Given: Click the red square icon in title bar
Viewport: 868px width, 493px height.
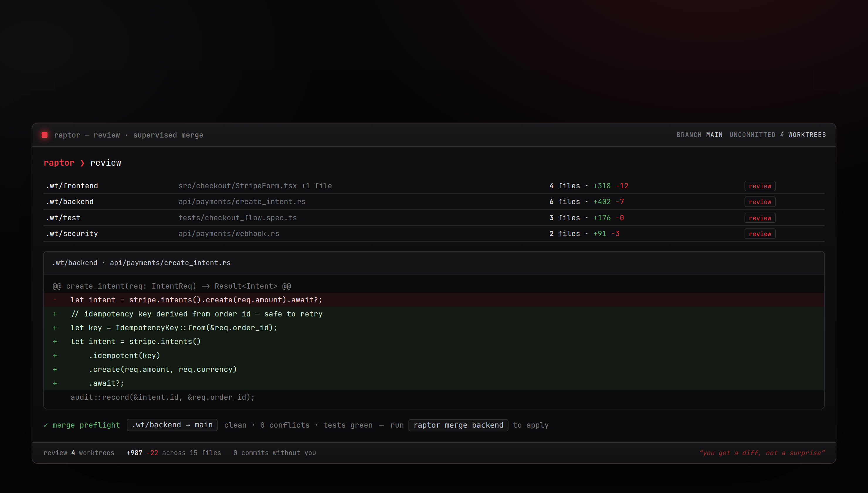Looking at the screenshot, I should (x=44, y=135).
